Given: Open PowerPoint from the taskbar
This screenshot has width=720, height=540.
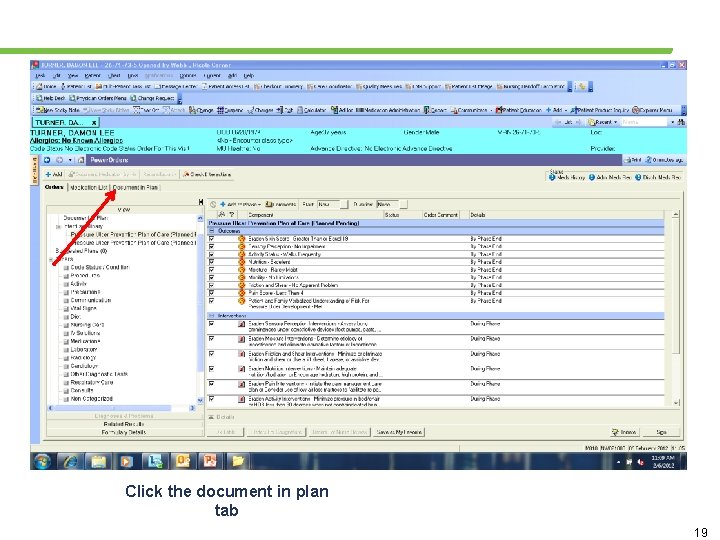Looking at the screenshot, I should [209, 461].
